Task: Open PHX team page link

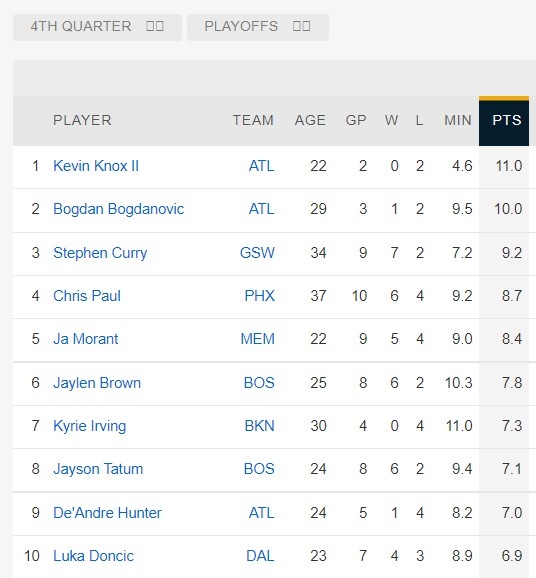Action: pos(260,296)
